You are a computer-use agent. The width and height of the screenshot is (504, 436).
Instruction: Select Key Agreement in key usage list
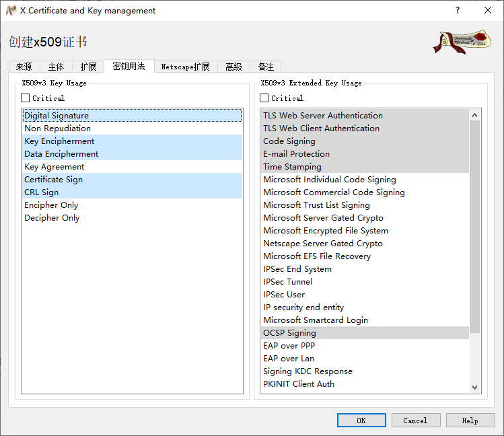[x=54, y=167]
